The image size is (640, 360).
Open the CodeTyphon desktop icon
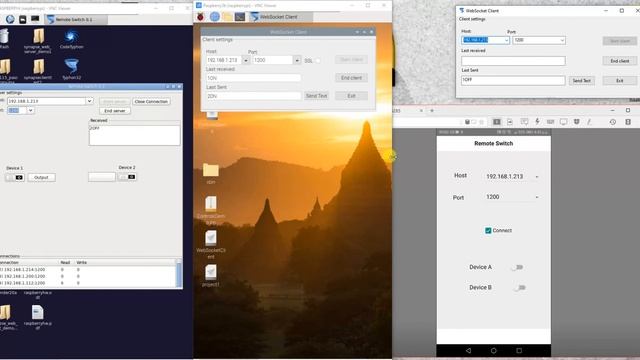click(x=71, y=40)
